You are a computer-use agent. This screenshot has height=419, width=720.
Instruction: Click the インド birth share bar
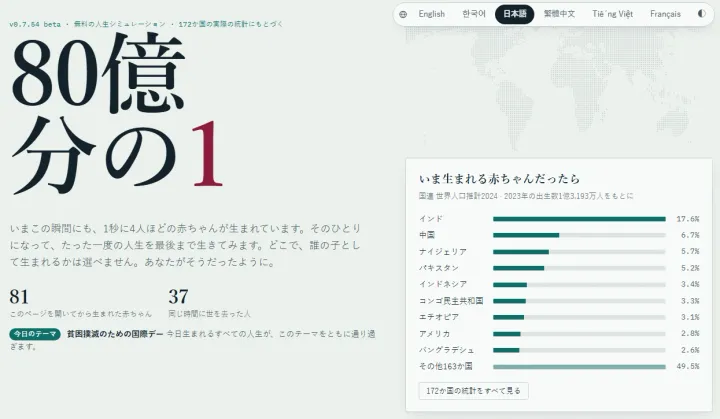click(x=579, y=219)
